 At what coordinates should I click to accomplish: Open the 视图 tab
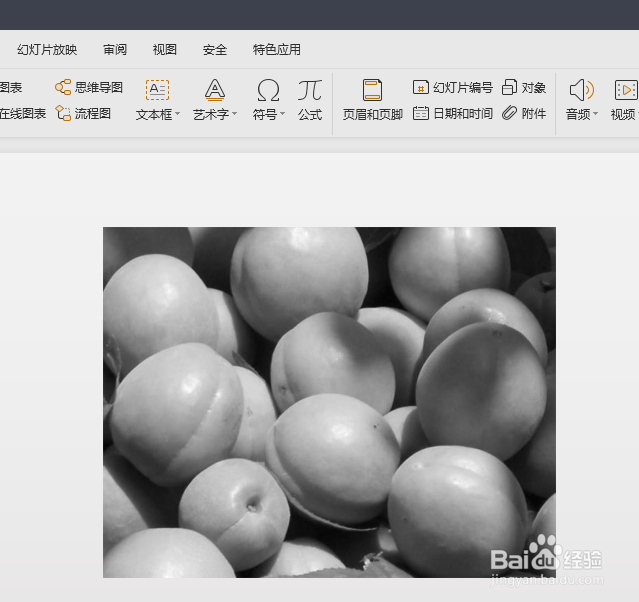pyautogui.click(x=165, y=50)
